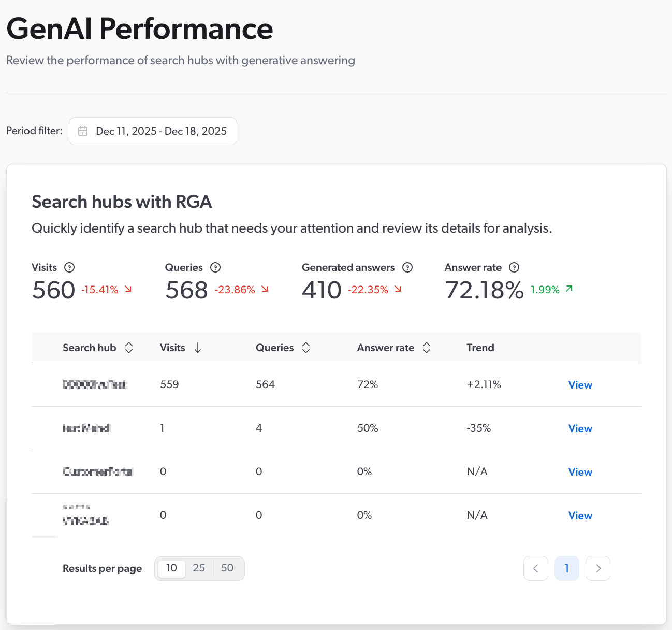Screen dimensions: 672x630
Task: Click the descending sort arrow on Visits column
Action: [198, 348]
